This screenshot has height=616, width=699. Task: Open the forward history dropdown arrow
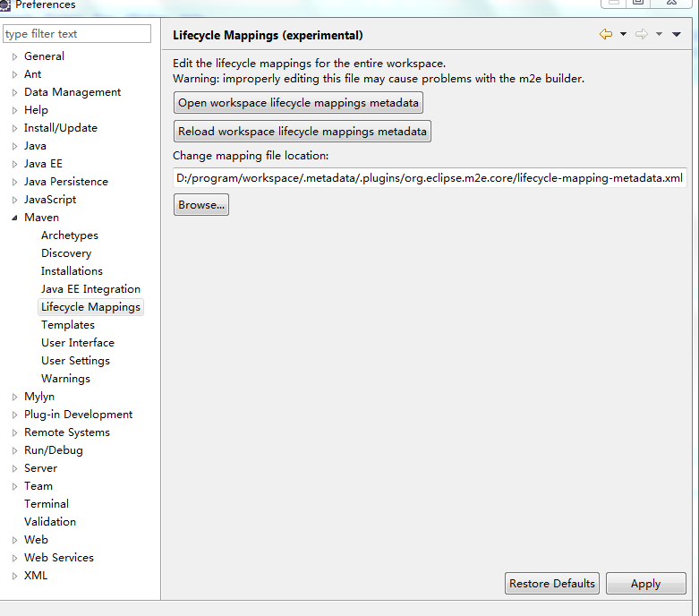point(659,34)
